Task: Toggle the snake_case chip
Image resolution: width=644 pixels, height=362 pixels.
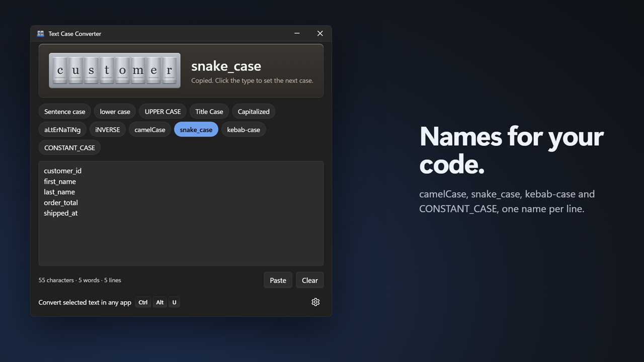Action: click(196, 130)
